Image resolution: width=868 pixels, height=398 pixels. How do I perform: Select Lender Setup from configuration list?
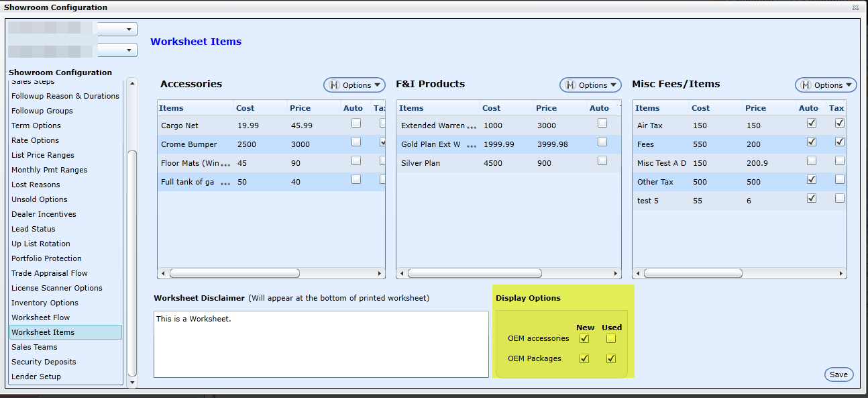(x=36, y=377)
